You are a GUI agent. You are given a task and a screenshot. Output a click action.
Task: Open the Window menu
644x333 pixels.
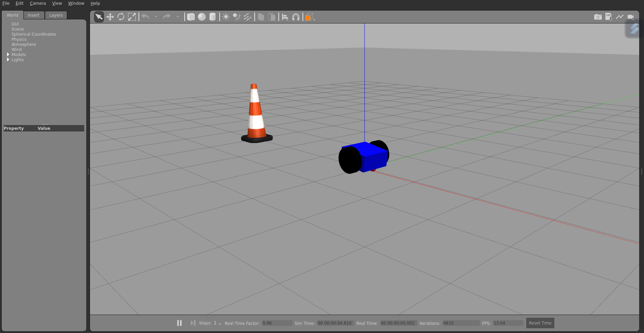click(x=76, y=3)
